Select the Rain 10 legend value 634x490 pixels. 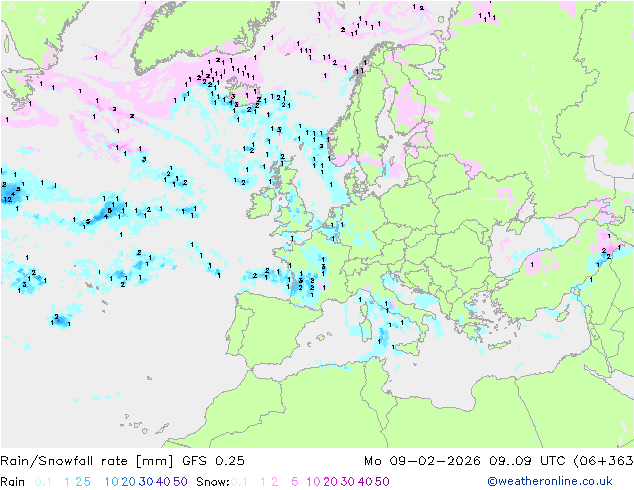point(112,482)
